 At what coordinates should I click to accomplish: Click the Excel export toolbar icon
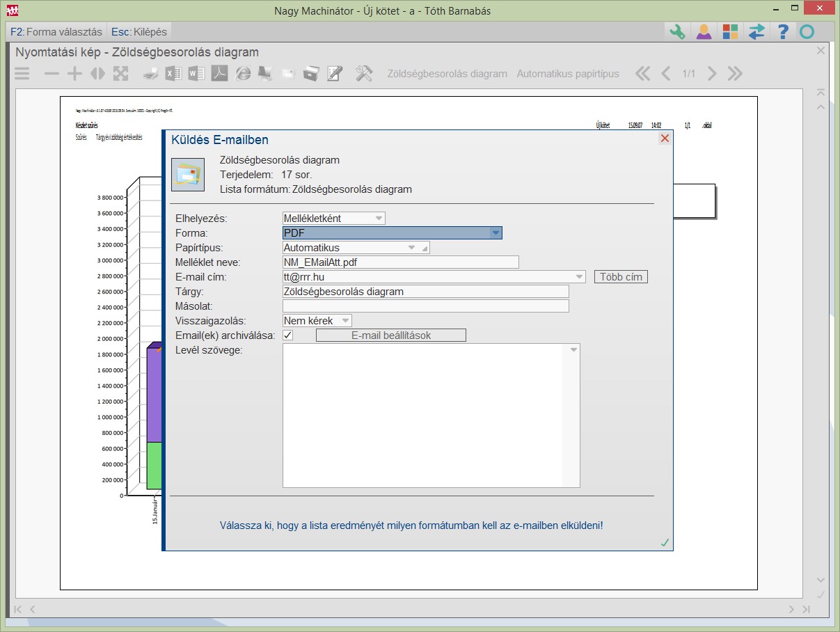(x=173, y=74)
